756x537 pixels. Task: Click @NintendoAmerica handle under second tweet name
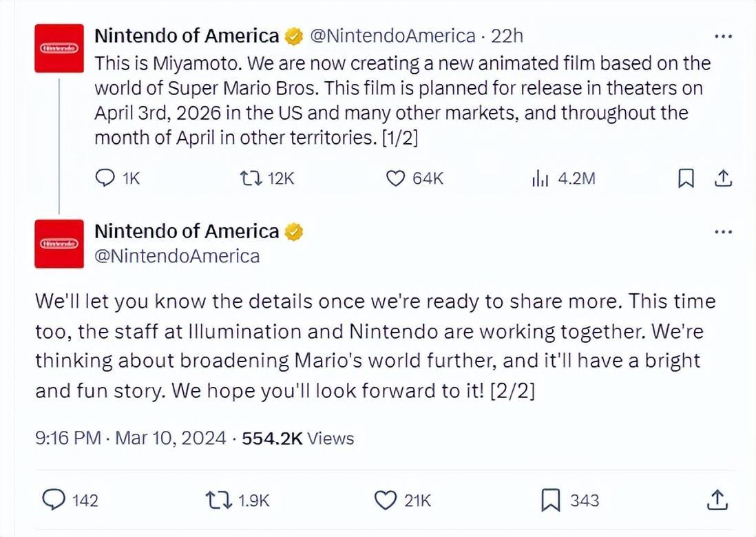coord(177,256)
